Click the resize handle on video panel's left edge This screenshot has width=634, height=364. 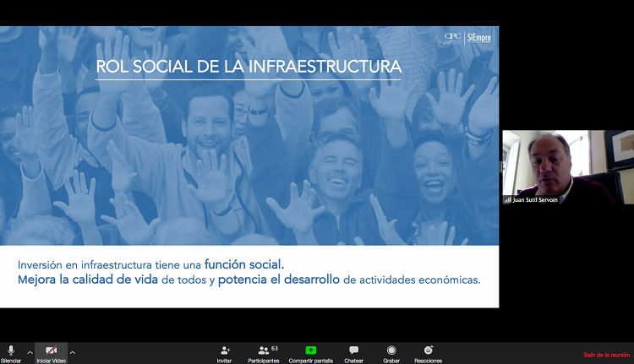(502, 167)
